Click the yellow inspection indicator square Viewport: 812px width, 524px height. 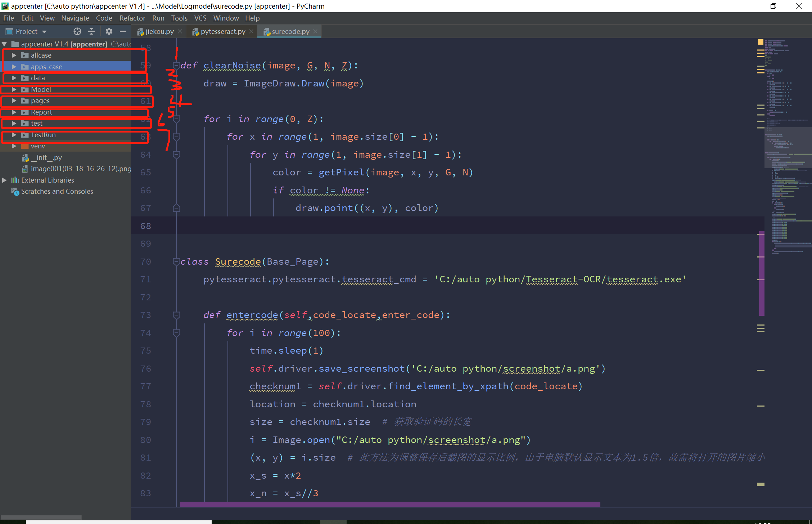(x=761, y=42)
